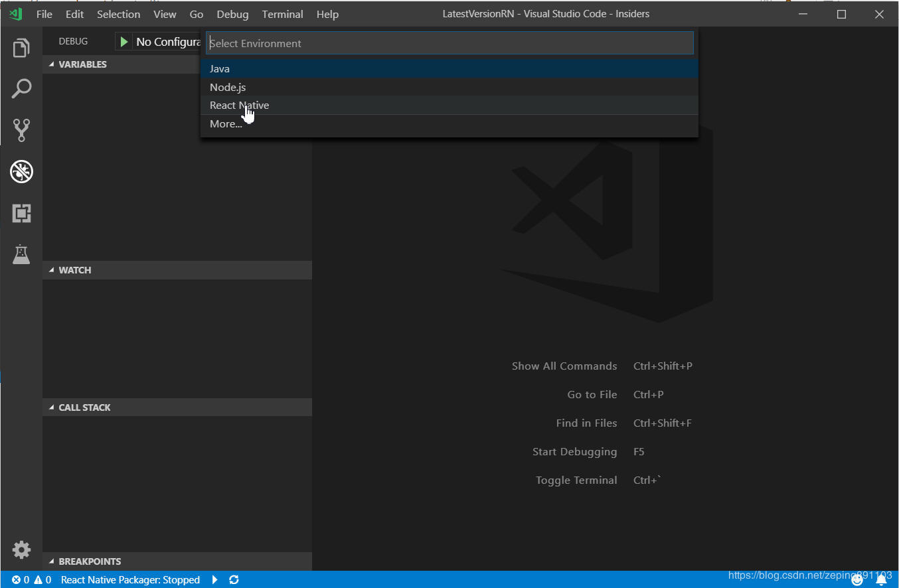
Task: Select React Native environment from list
Action: point(449,106)
